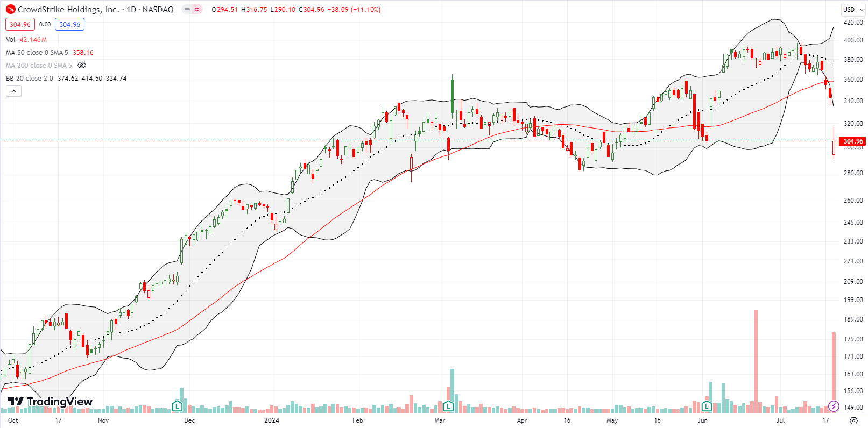Click the 163.00 price axis label
The height and width of the screenshot is (428, 868).
coord(853,374)
